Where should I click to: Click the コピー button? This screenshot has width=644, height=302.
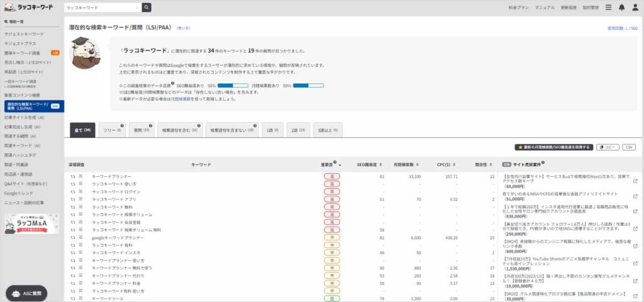pyautogui.click(x=608, y=147)
